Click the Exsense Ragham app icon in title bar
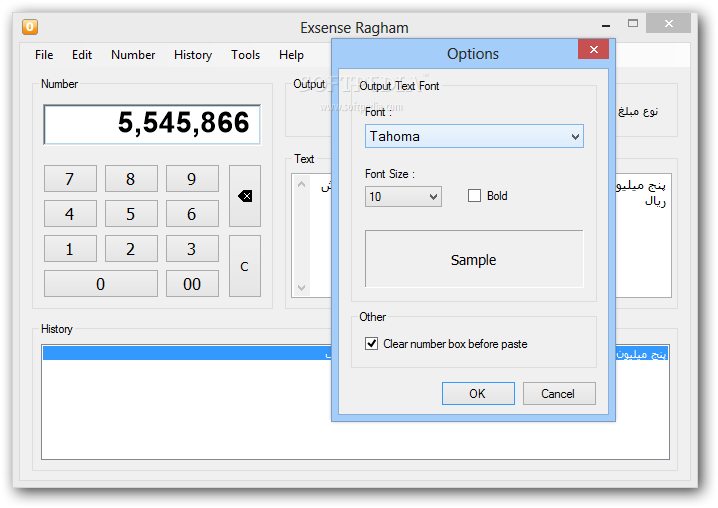 pyautogui.click(x=30, y=27)
